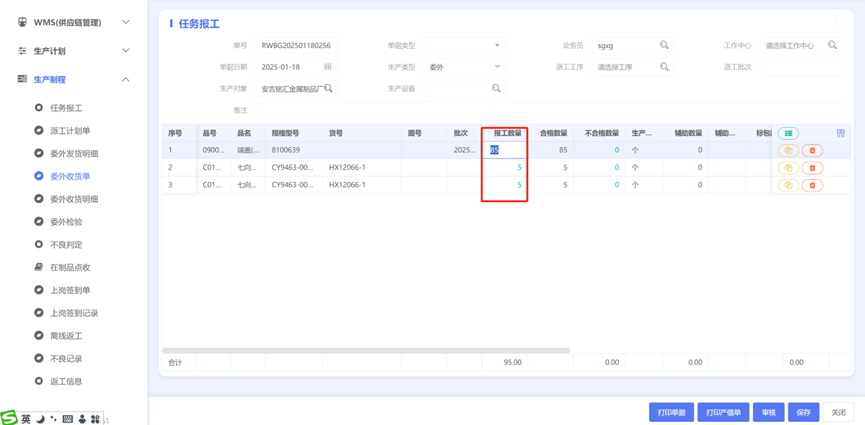Click the 关闭 button
This screenshot has height=425, width=865.
pyautogui.click(x=839, y=412)
